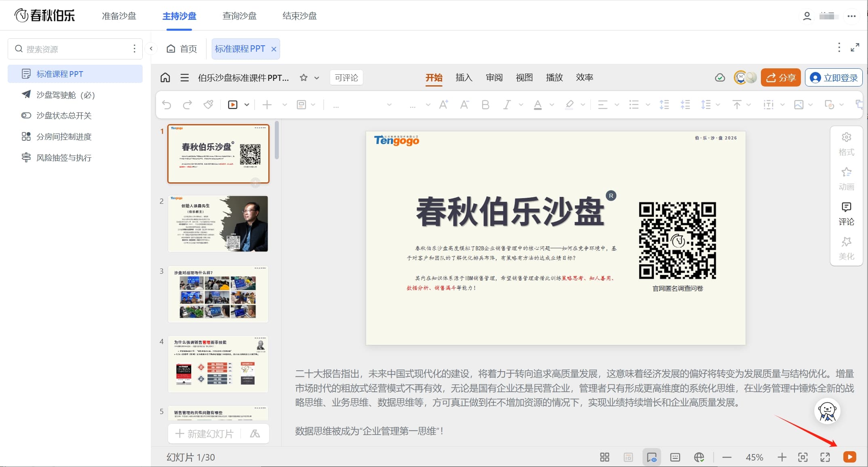
Task: Click the line spacing icon
Action: coord(706,105)
